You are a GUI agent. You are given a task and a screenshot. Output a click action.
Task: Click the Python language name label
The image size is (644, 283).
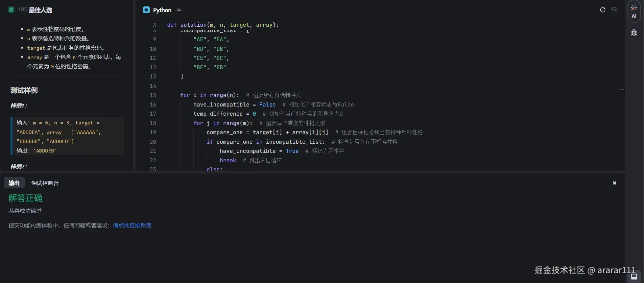point(162,10)
